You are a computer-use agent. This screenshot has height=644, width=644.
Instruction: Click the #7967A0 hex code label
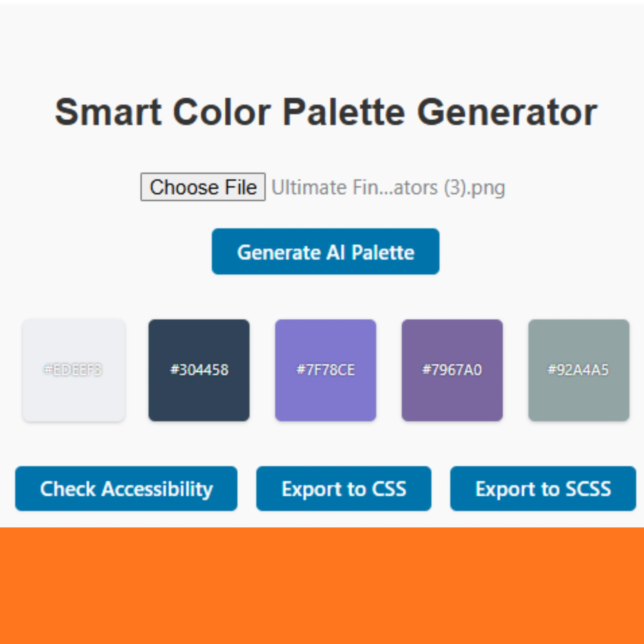(452, 370)
